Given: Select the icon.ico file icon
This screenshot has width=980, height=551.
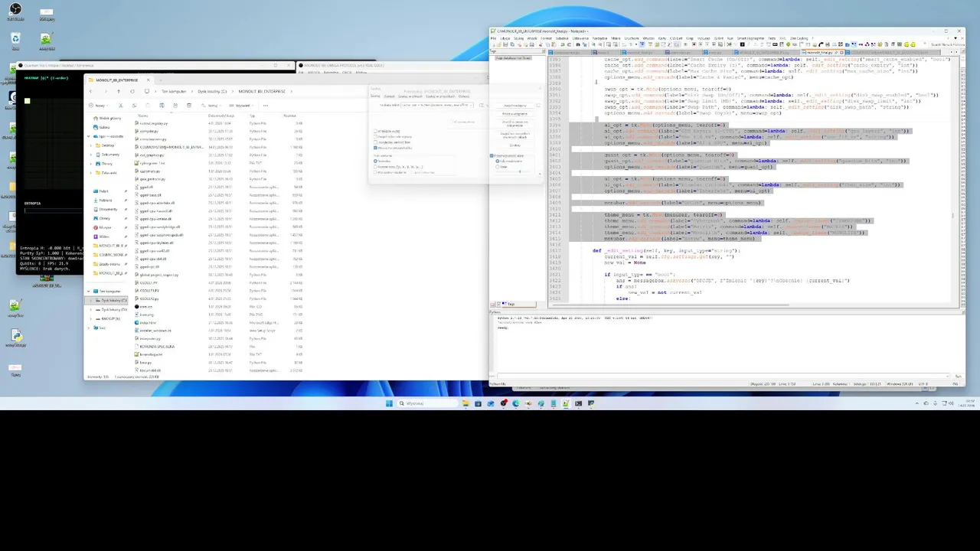Looking at the screenshot, I should (137, 306).
